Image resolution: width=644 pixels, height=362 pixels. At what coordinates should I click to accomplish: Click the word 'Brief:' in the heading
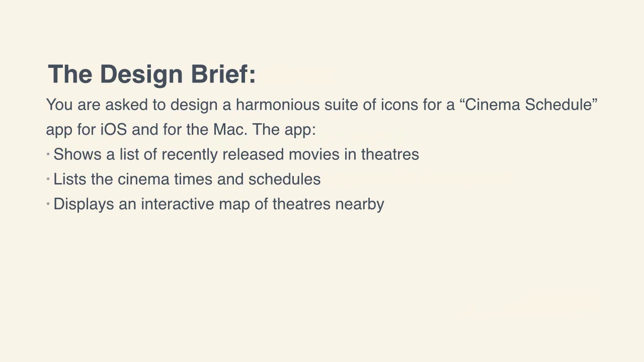pos(223,74)
